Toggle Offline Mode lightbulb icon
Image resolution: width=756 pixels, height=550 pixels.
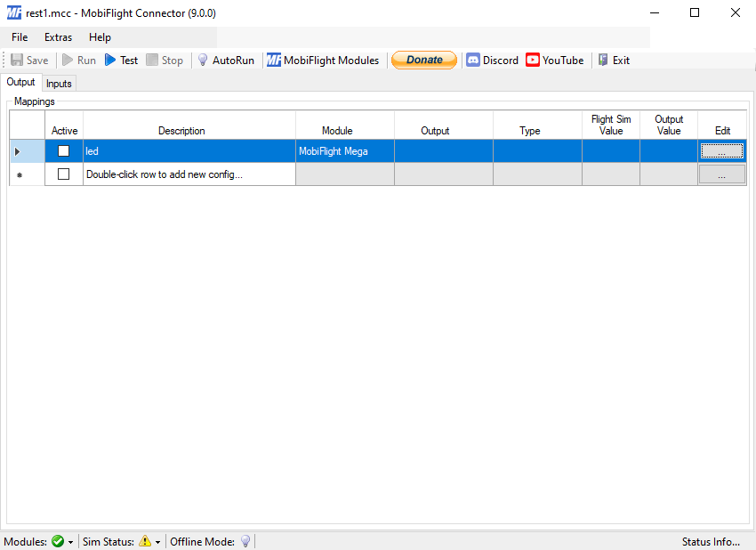245,541
